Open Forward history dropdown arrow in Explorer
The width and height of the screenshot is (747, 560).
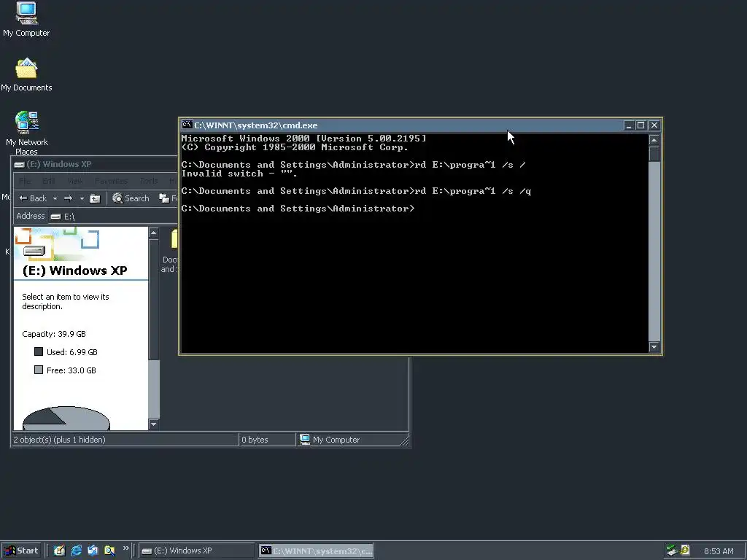click(x=82, y=198)
